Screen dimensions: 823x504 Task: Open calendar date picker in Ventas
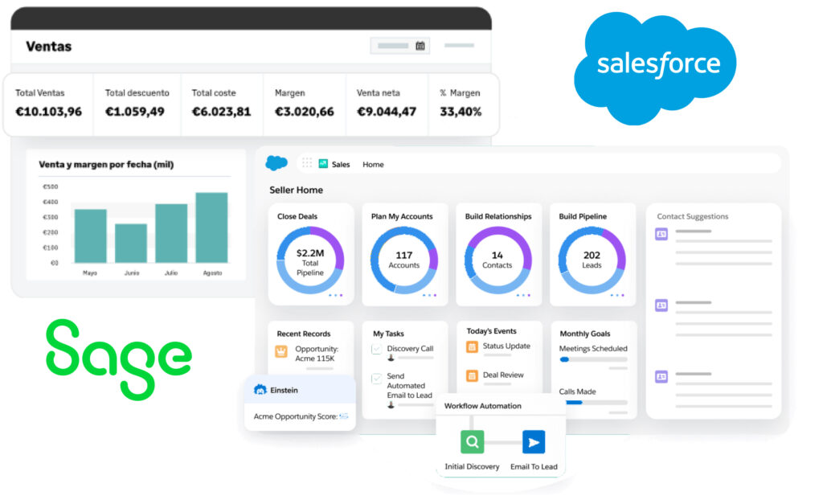pyautogui.click(x=420, y=46)
